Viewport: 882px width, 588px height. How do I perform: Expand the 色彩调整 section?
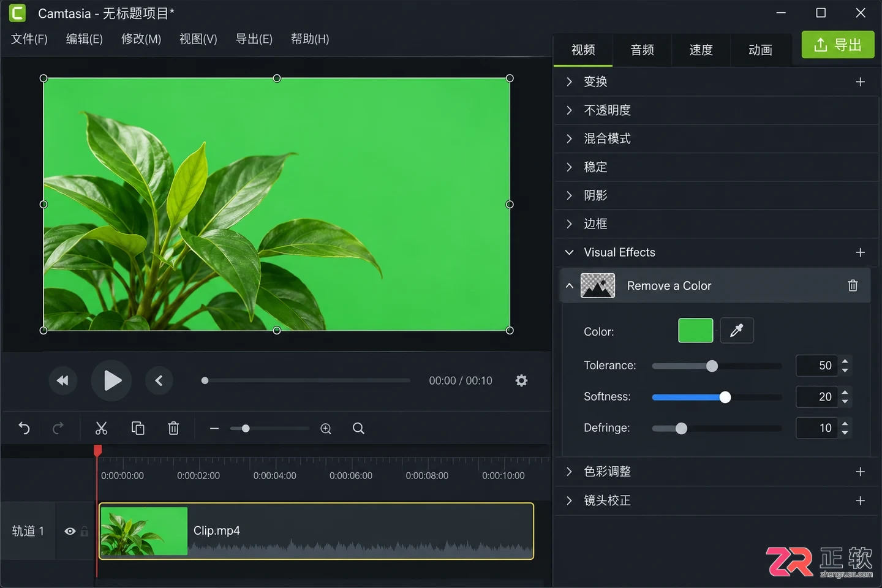[x=569, y=471]
